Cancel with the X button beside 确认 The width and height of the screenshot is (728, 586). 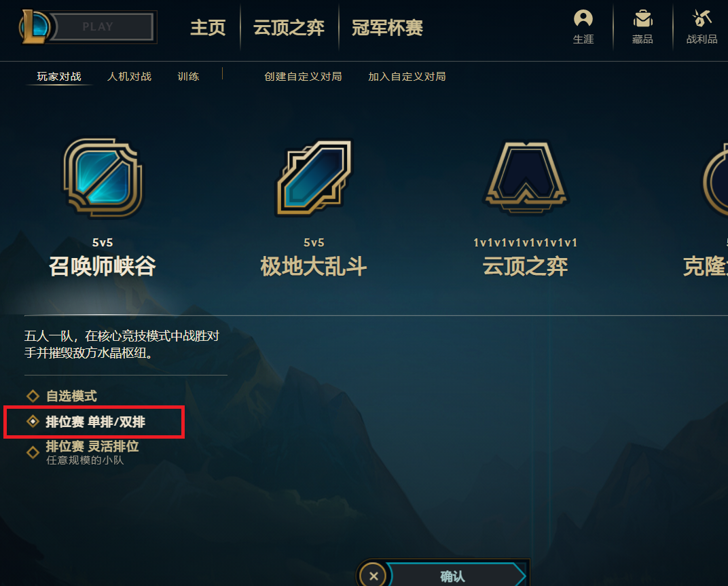(x=374, y=576)
